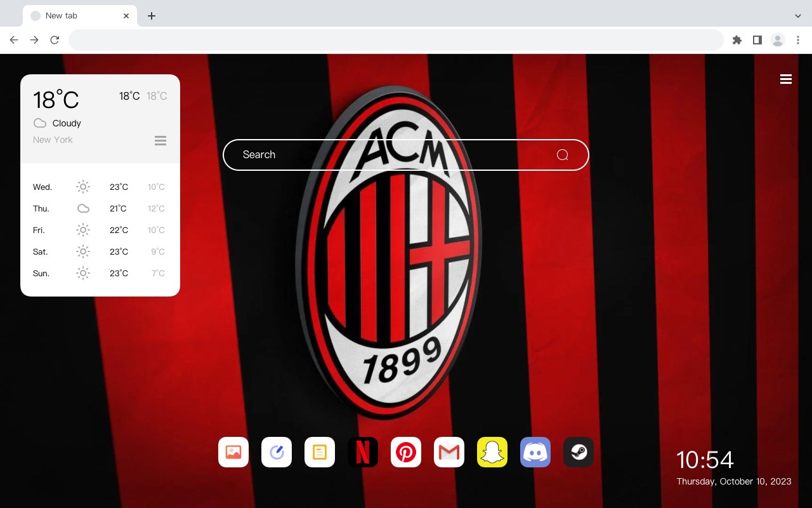Open the browser Extensions puzzle icon

tap(737, 40)
